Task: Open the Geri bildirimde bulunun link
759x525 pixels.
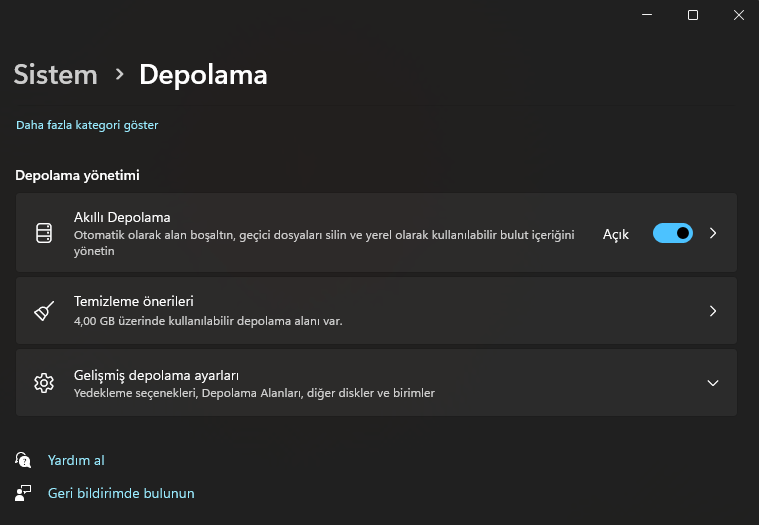Action: pos(121,493)
